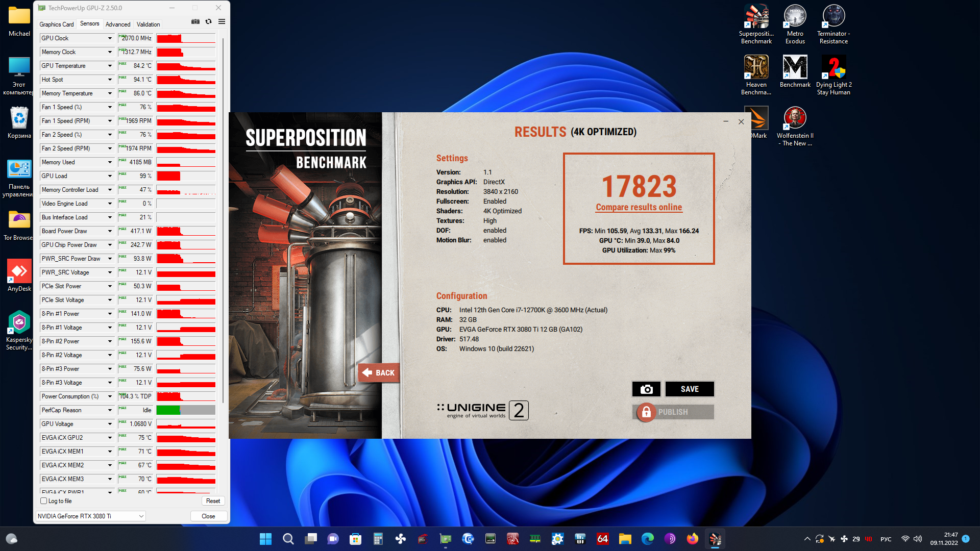Click the Superposition camera screenshot button
Image resolution: width=980 pixels, height=551 pixels.
[x=646, y=389]
